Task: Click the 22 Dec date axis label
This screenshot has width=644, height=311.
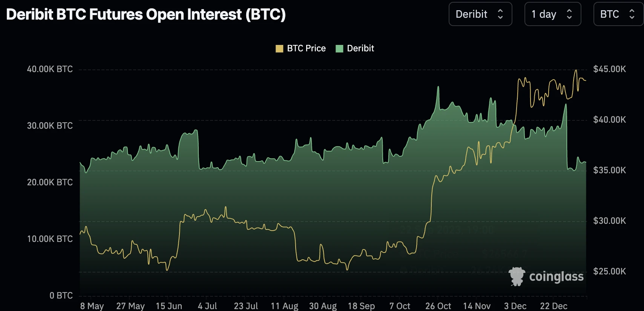Action: 554,306
